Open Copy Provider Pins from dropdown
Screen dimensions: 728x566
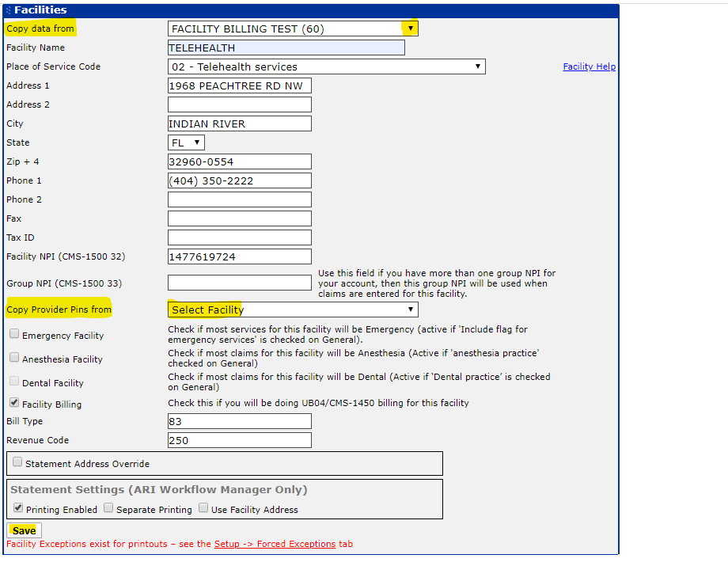(x=293, y=310)
